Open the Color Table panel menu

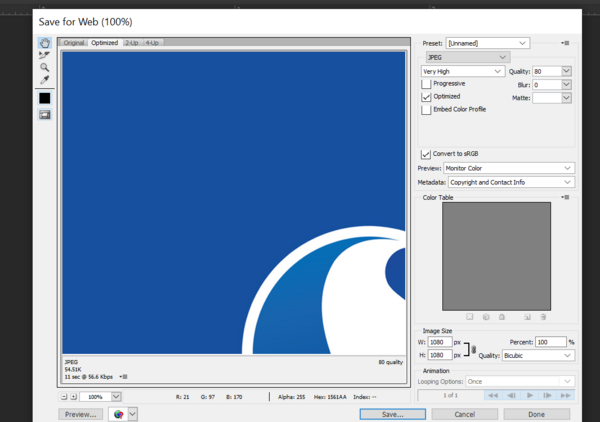tap(565, 197)
